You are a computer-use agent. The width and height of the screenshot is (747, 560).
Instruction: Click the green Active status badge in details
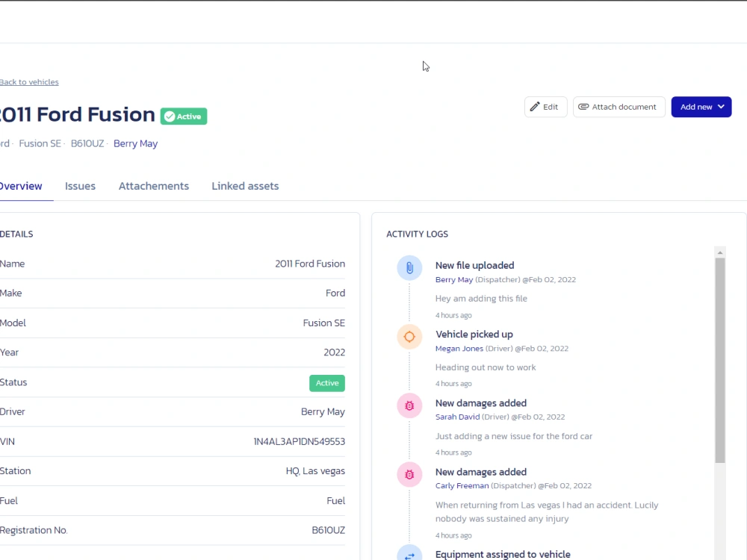[x=327, y=383]
